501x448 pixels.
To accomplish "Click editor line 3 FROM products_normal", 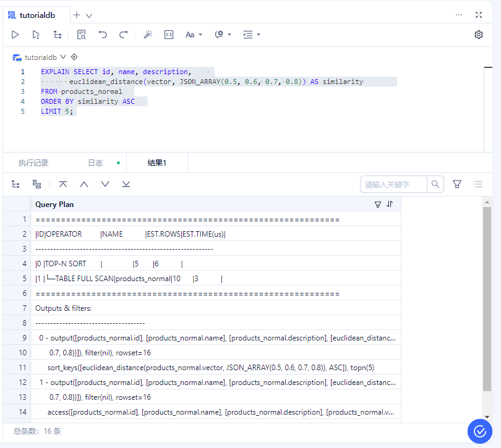I will [x=82, y=91].
